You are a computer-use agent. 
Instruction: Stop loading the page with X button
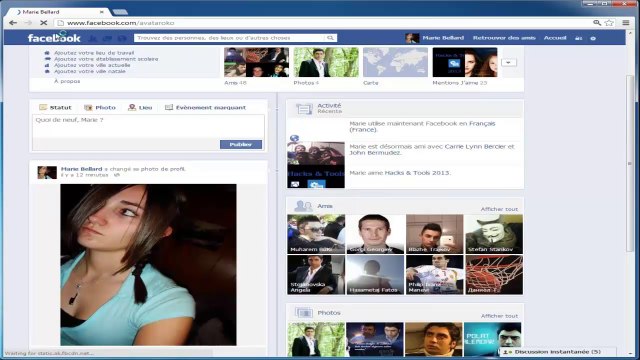pos(43,23)
